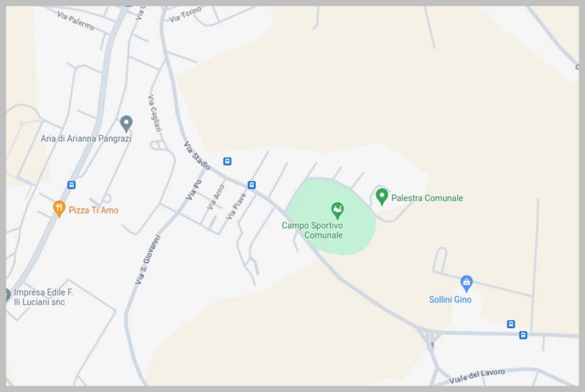Click the Via Torino street name
Screen dimensions: 585x392
tap(185, 14)
